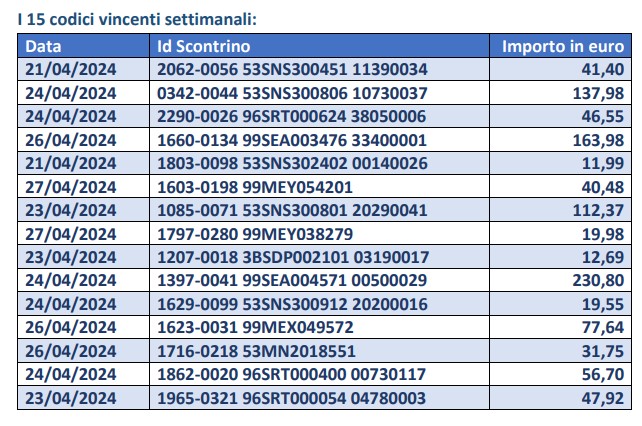642x426 pixels.
Task: Click receipt ID 1623-0031 99MEX049572
Action: (255, 327)
